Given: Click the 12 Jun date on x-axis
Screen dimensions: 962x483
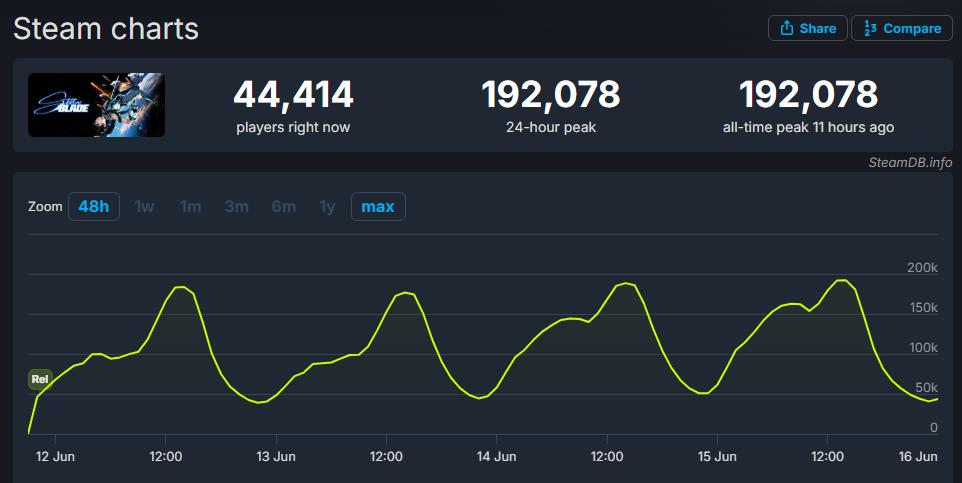Looking at the screenshot, I should click(55, 456).
